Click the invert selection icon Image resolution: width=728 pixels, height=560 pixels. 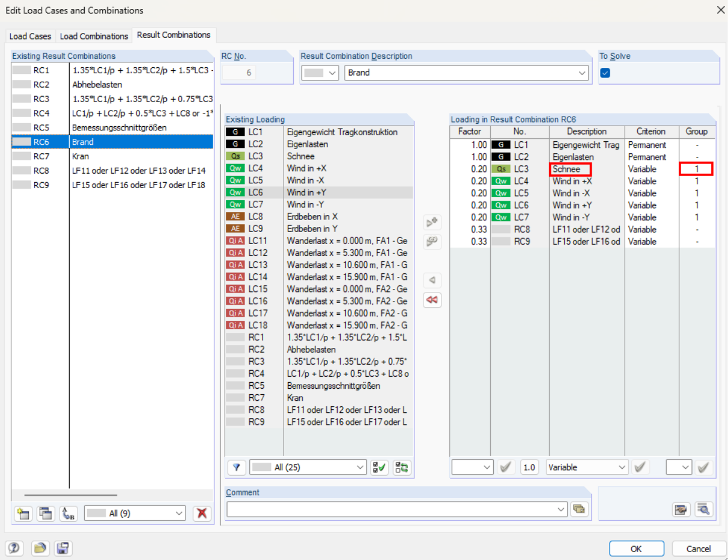point(402,467)
